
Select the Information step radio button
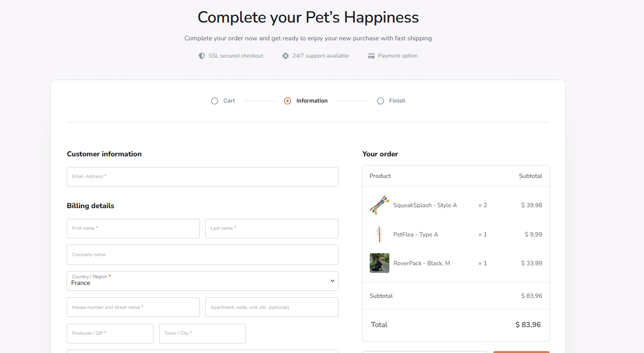click(x=287, y=101)
